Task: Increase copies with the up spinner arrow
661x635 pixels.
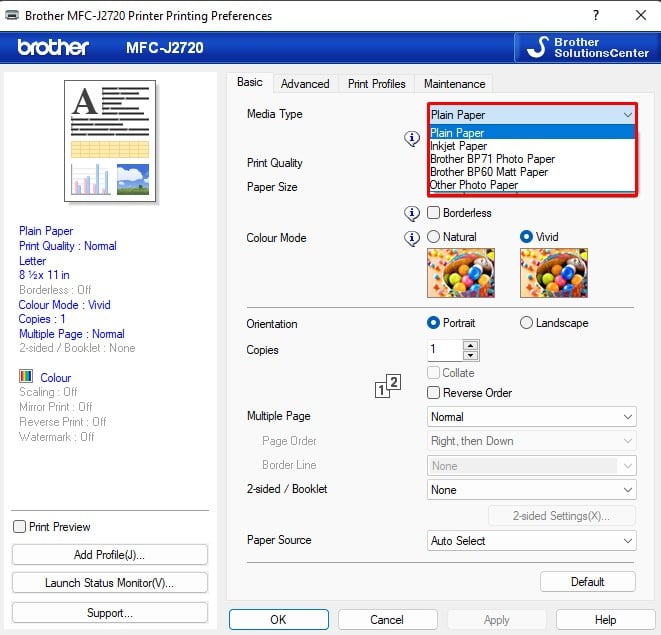Action: tap(470, 346)
